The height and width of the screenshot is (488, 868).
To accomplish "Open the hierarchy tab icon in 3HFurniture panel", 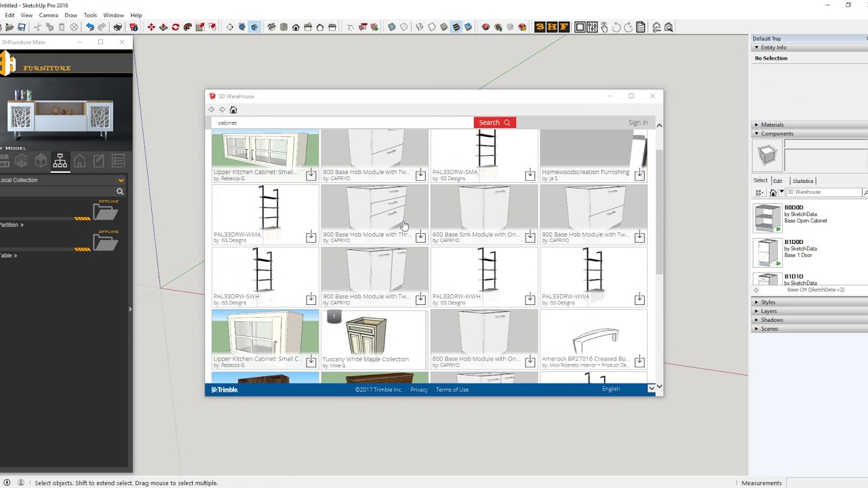I will tap(60, 161).
